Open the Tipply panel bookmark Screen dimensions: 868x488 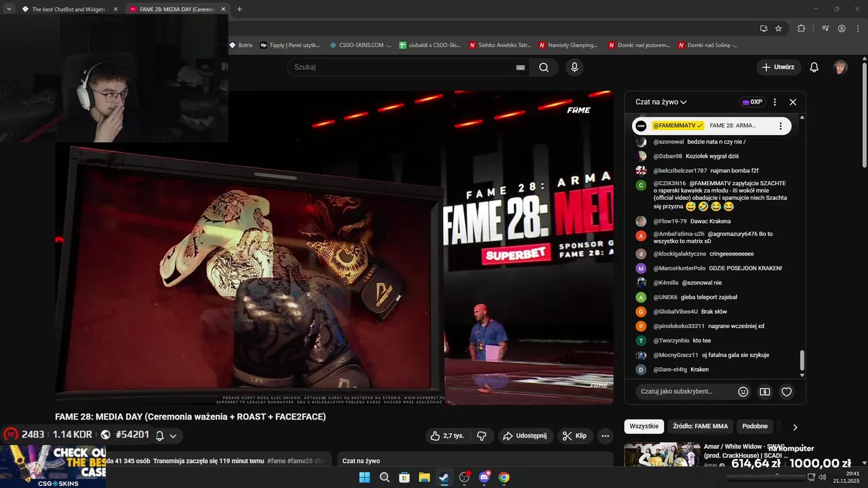point(290,45)
